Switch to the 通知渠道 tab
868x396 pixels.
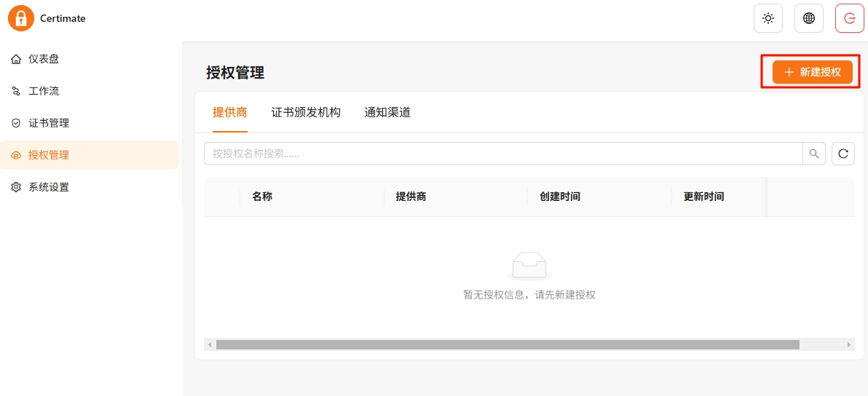click(387, 112)
